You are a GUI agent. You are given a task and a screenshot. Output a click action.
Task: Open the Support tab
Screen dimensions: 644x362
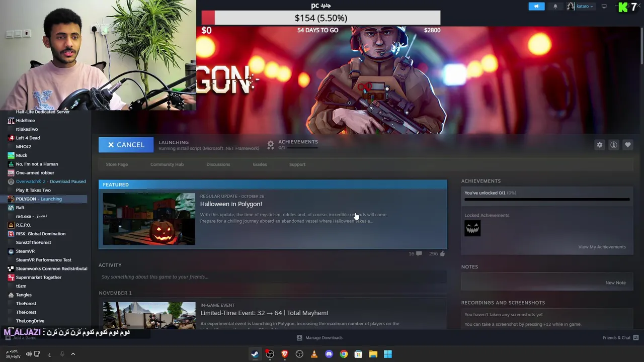pos(297,164)
